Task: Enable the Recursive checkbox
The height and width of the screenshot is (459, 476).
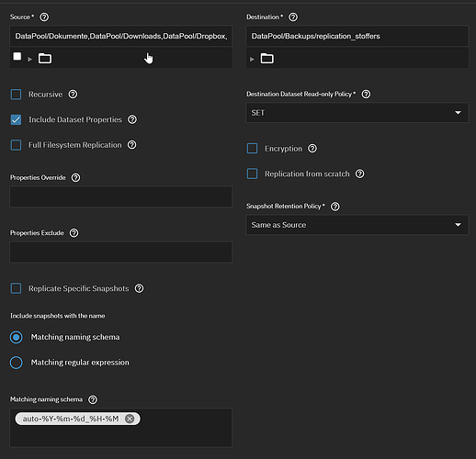Action: pos(16,95)
